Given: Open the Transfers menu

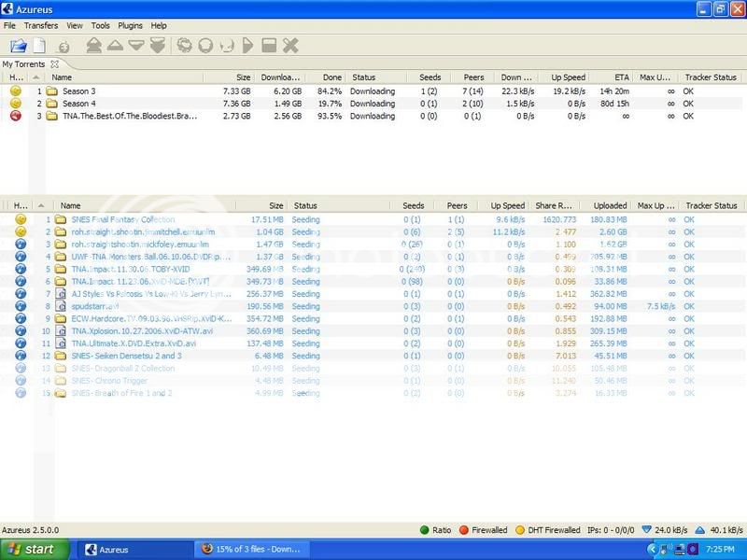Looking at the screenshot, I should click(41, 26).
